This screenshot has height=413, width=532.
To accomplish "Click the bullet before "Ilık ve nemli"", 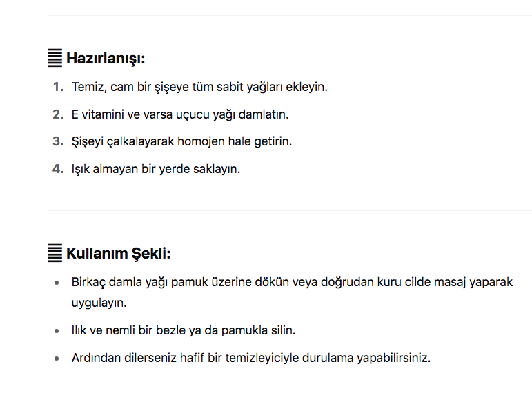I will 57,331.
